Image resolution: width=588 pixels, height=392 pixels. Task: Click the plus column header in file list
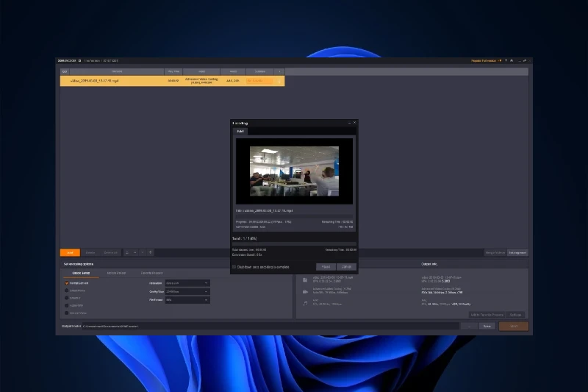click(279, 71)
